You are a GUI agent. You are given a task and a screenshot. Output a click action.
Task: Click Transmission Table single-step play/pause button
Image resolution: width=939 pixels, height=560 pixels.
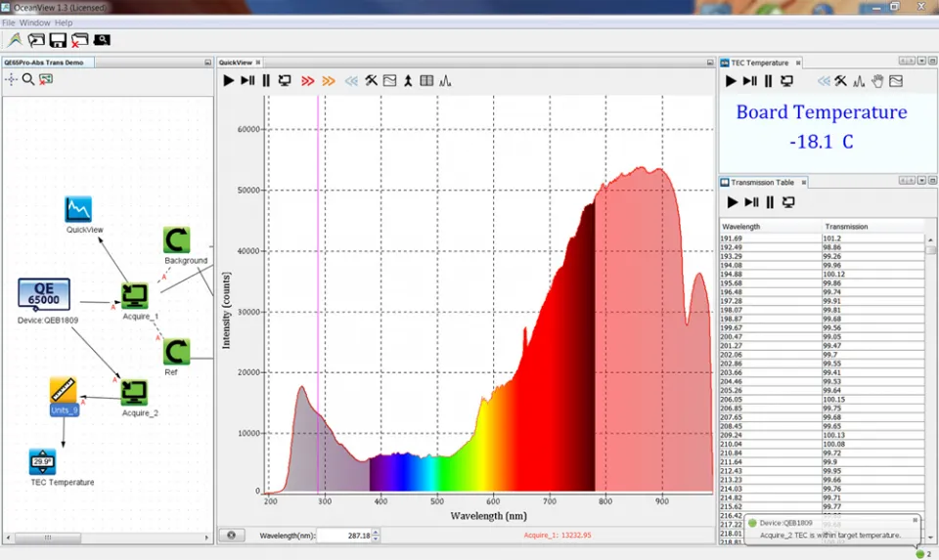click(x=751, y=202)
